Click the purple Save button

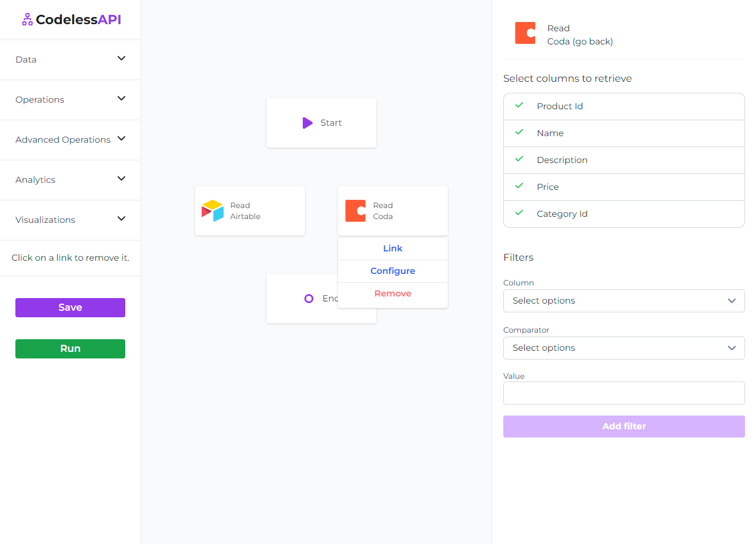[70, 307]
